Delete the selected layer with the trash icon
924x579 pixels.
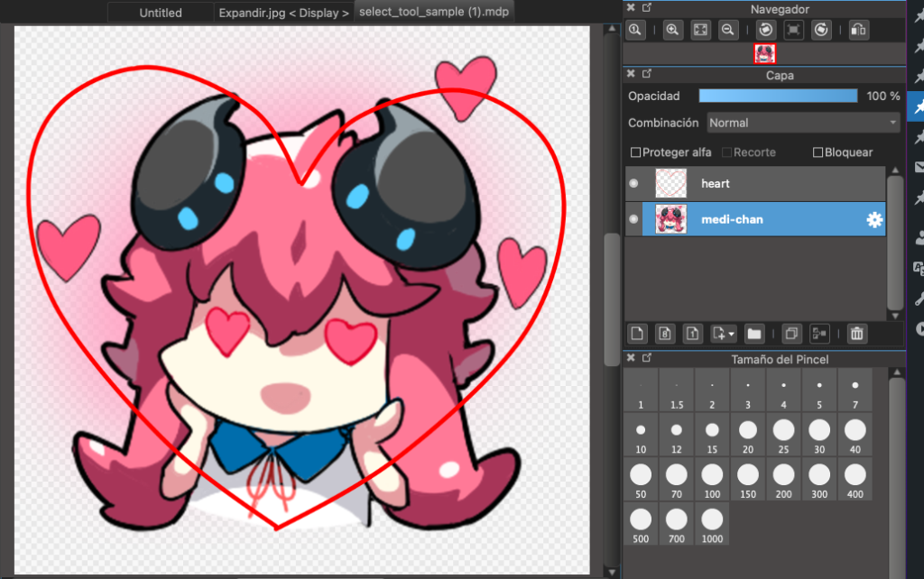click(x=855, y=334)
